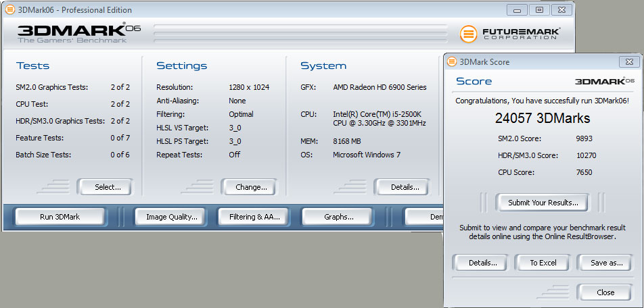The height and width of the screenshot is (308, 644).
Task: Export scores with To Excel
Action: point(543,263)
